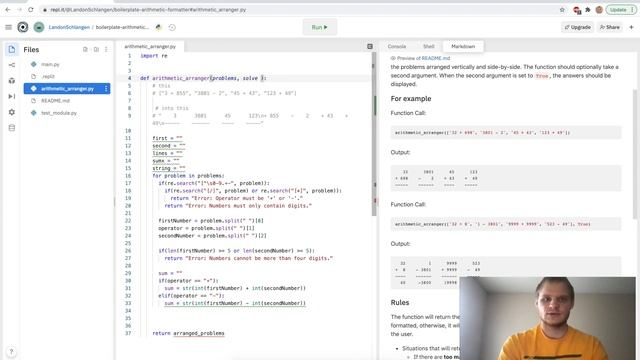The image size is (640, 360).
Task: Click the 'def arithmetic_arranger' line in editor
Action: tap(203, 78)
